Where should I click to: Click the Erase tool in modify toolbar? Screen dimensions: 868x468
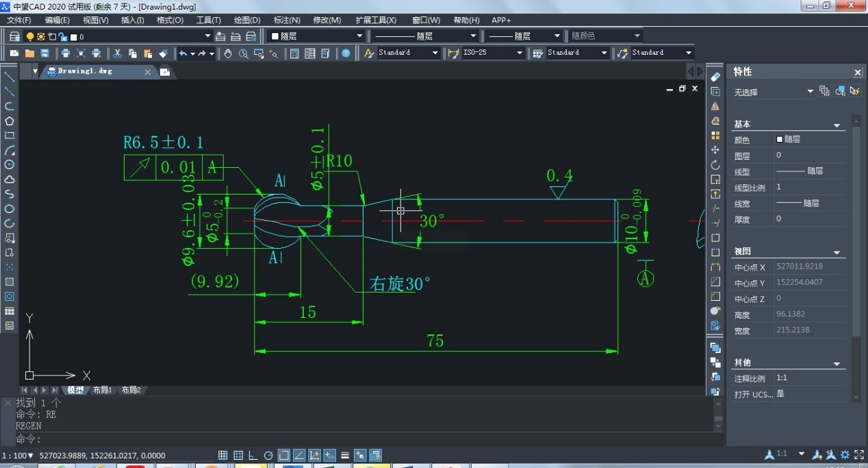pyautogui.click(x=715, y=77)
